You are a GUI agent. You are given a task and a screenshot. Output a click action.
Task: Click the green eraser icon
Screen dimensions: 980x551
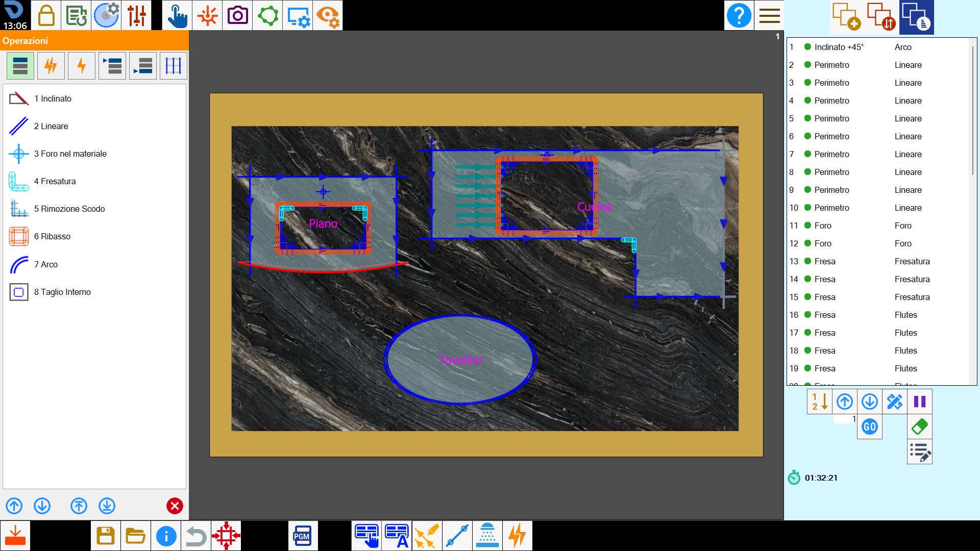pos(920,427)
